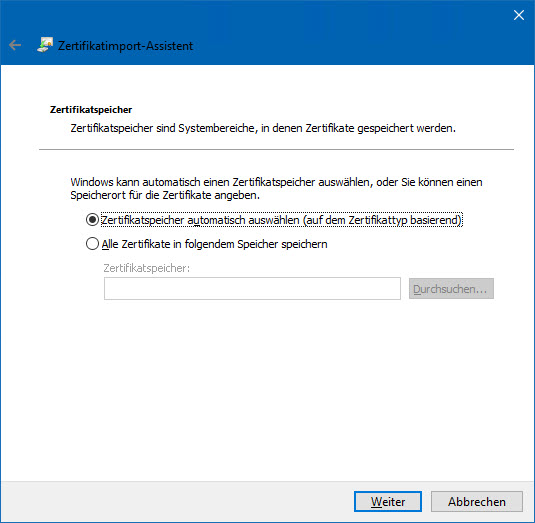The width and height of the screenshot is (535, 523).
Task: Click the blank white area below the text field
Action: [x=266, y=389]
